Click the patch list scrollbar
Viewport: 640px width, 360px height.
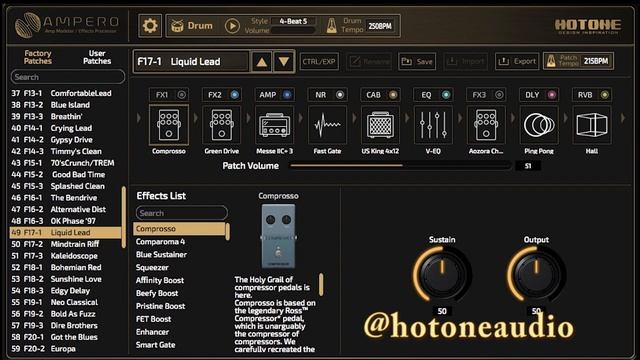[x=124, y=217]
